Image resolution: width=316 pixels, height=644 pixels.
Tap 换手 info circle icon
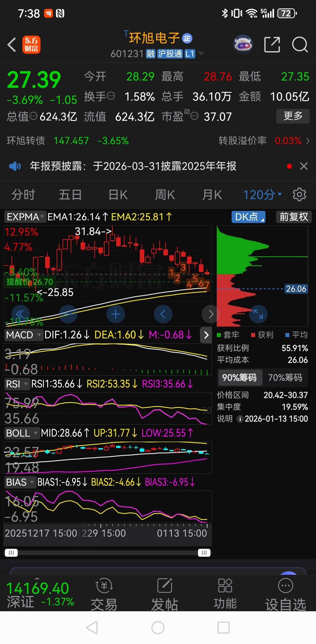pyautogui.click(x=111, y=96)
